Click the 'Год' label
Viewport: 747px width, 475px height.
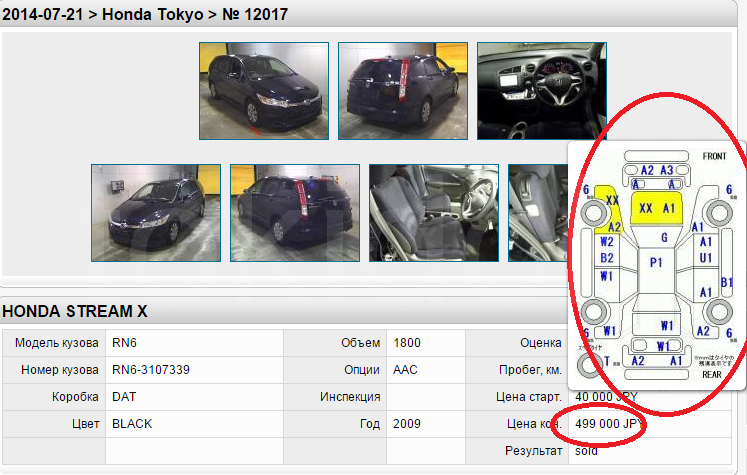(370, 424)
